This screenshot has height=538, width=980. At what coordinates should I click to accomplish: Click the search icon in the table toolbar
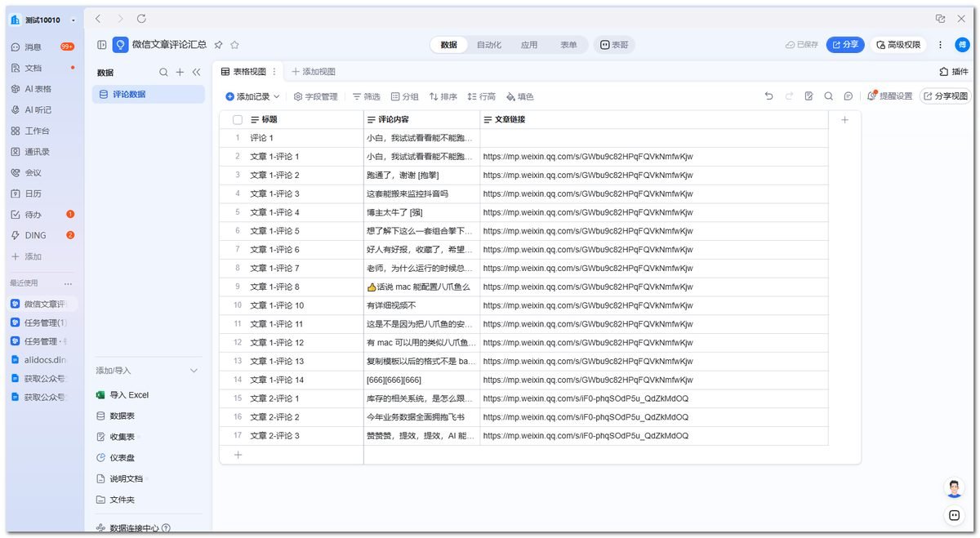pos(828,96)
